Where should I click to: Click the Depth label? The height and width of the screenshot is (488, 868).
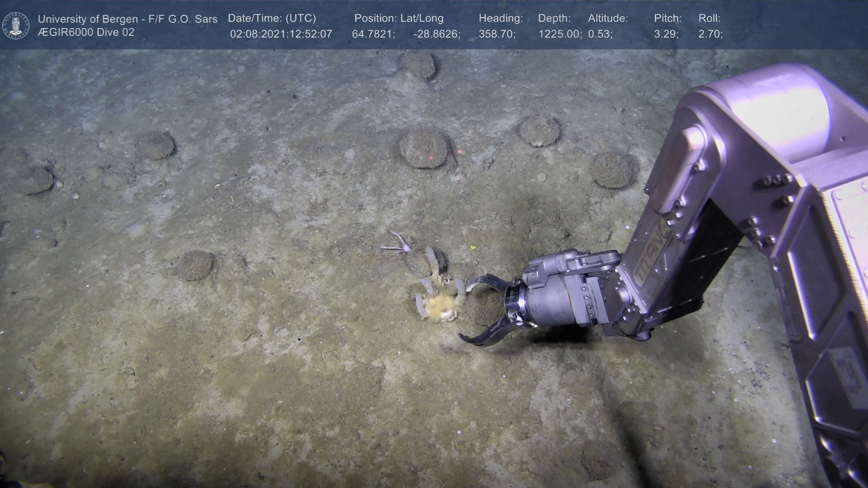[x=554, y=19]
